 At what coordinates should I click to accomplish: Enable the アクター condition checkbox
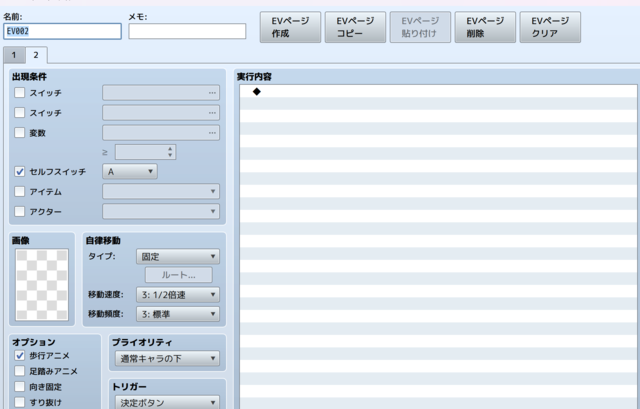(20, 211)
